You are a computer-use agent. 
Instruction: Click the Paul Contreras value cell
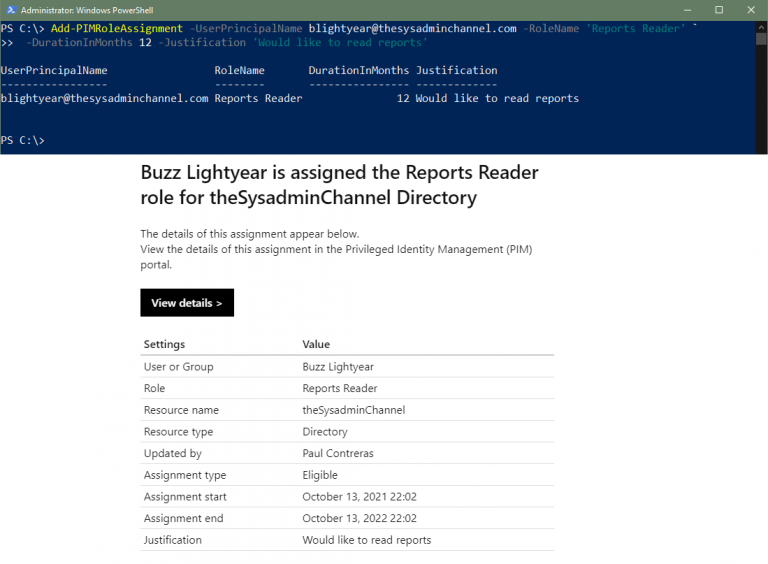[x=338, y=453]
